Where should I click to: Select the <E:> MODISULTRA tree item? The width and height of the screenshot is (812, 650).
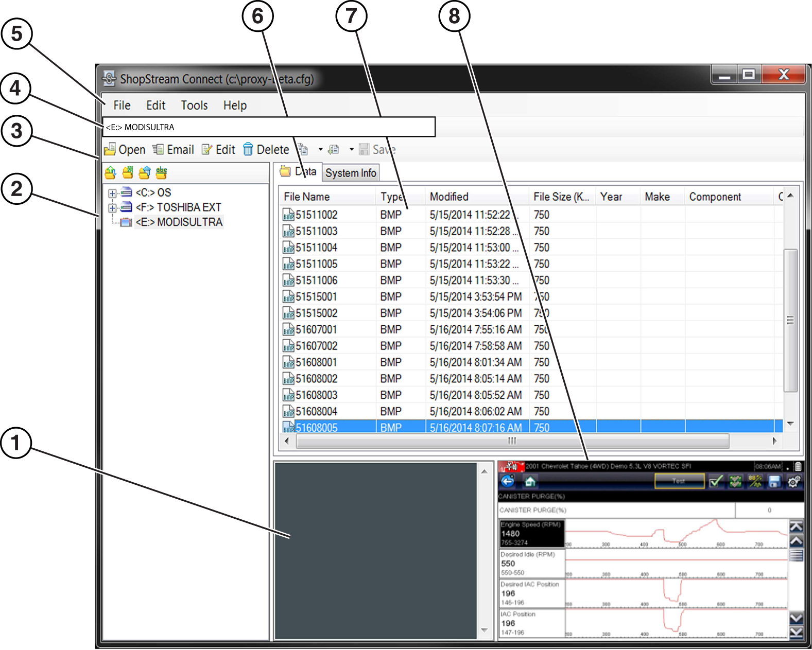[x=179, y=222]
